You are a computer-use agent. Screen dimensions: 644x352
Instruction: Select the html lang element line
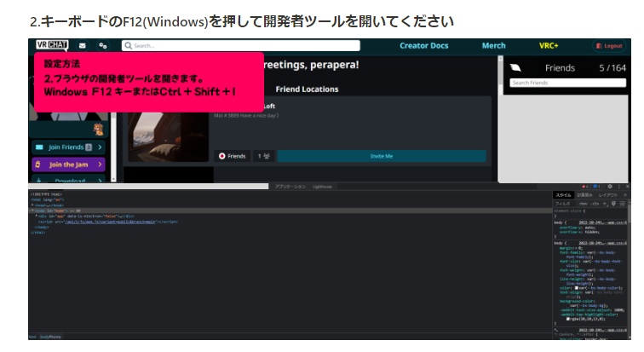(x=47, y=199)
